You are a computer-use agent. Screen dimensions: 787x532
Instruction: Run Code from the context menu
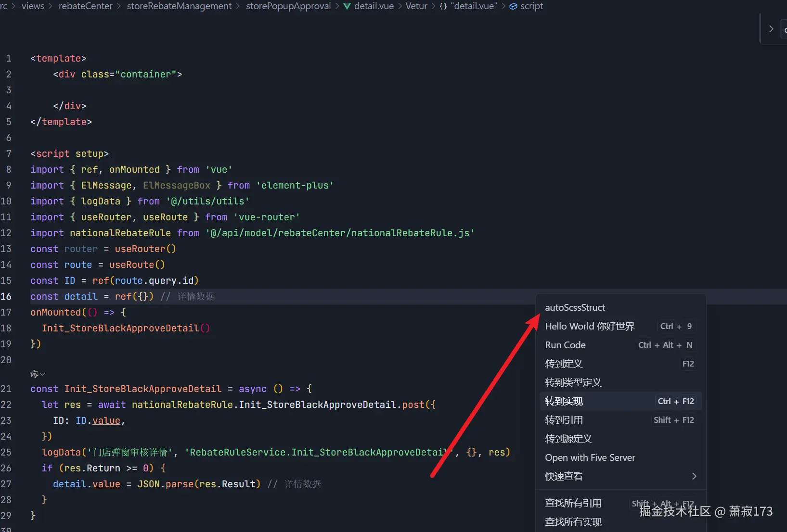point(621,345)
